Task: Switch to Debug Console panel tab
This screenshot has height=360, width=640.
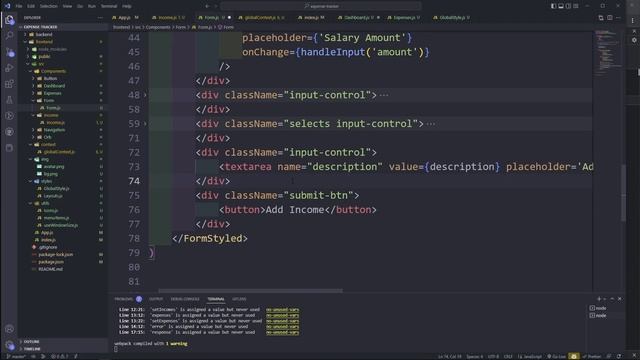Action: 185,299
